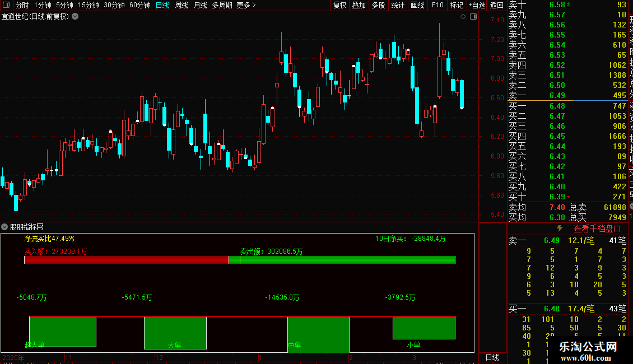Click the -5471.5万 value
Image resolution: width=633 pixels, height=364 pixels.
(137, 297)
